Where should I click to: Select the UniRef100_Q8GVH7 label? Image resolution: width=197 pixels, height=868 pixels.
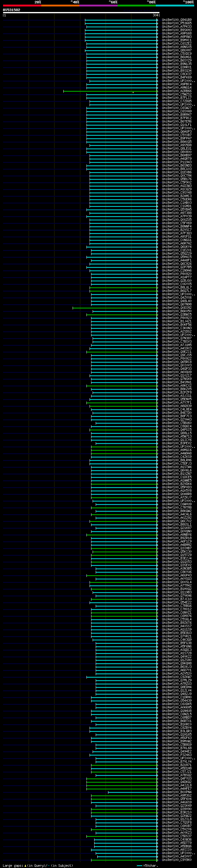point(176,50)
